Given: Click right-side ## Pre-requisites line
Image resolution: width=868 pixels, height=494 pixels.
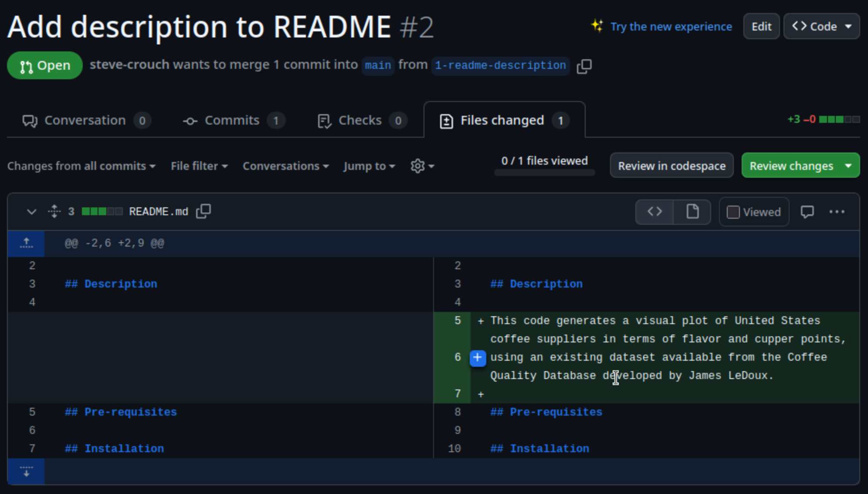Looking at the screenshot, I should pyautogui.click(x=546, y=412).
